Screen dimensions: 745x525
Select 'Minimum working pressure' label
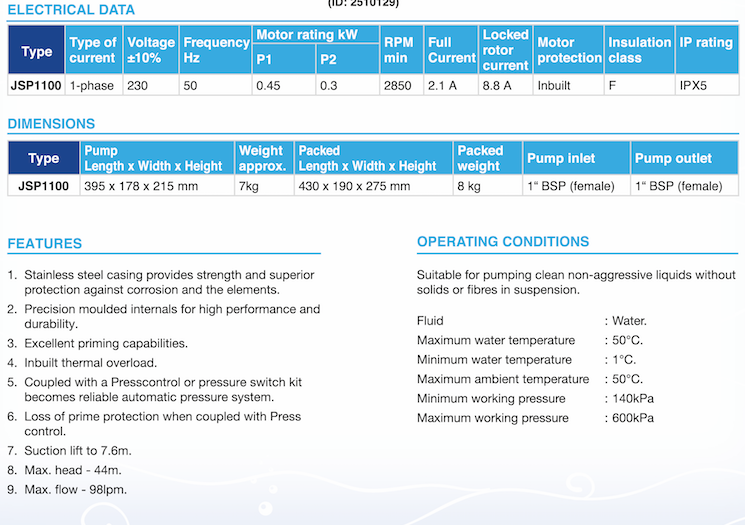[x=492, y=399]
